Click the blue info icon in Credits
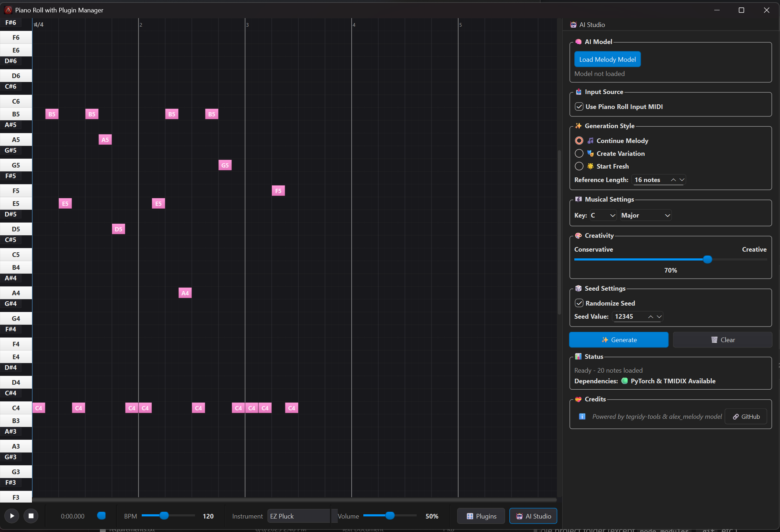The width and height of the screenshot is (780, 532). pos(582,416)
